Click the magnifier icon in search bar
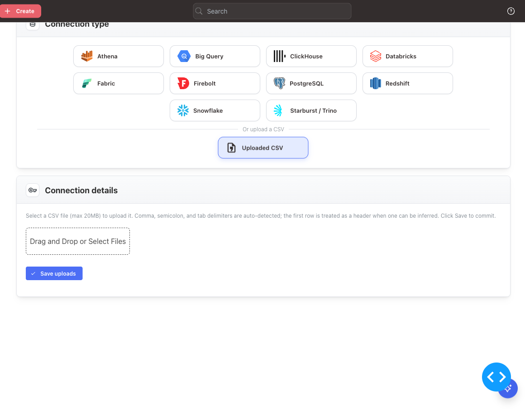Viewport: 525px width, 420px height. click(x=199, y=11)
